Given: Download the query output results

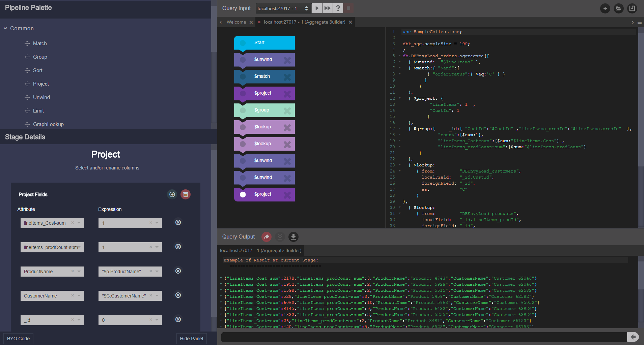Looking at the screenshot, I should pyautogui.click(x=293, y=237).
